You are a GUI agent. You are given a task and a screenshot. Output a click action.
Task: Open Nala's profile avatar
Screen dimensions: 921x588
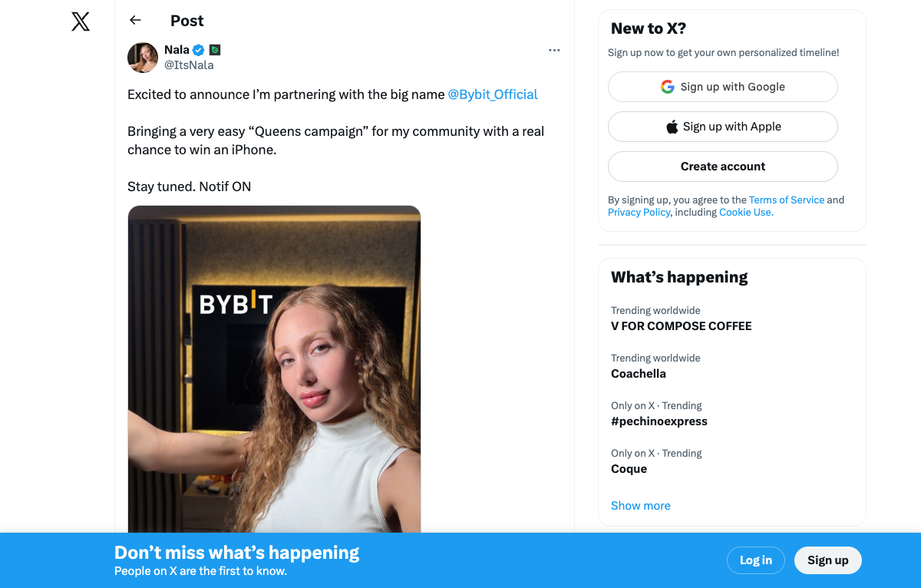click(x=143, y=58)
